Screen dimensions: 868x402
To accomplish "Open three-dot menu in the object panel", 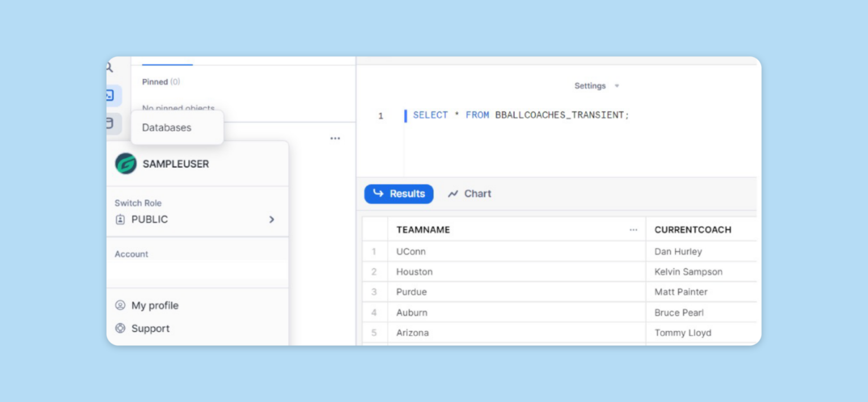I will point(335,138).
